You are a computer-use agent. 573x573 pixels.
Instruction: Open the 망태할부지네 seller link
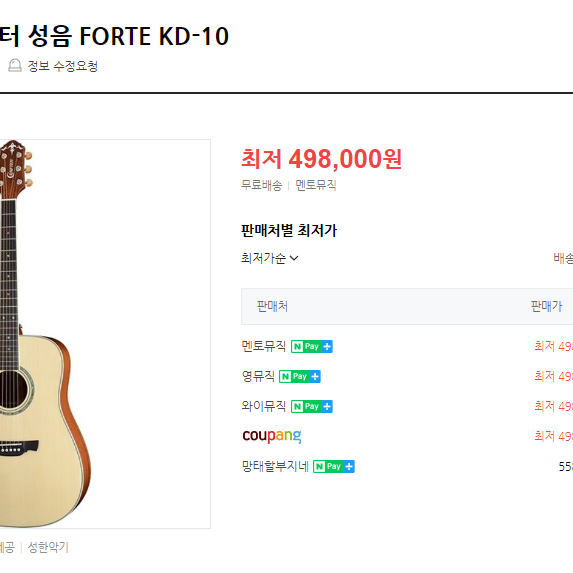(x=275, y=466)
